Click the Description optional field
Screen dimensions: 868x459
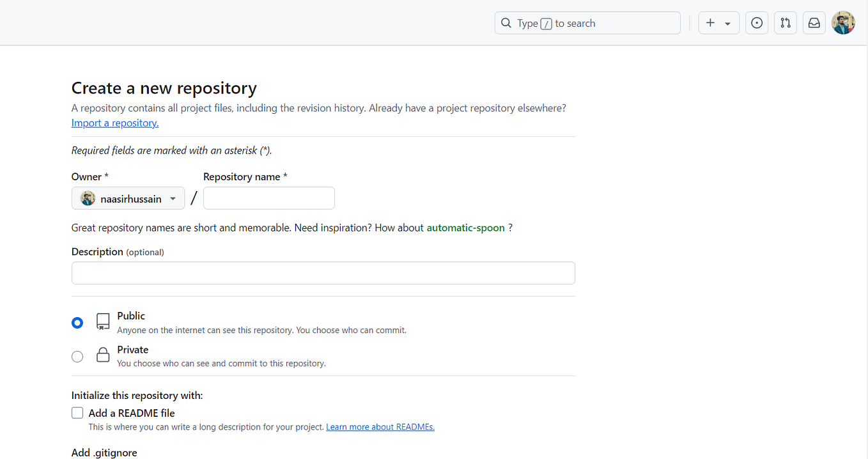(x=323, y=272)
